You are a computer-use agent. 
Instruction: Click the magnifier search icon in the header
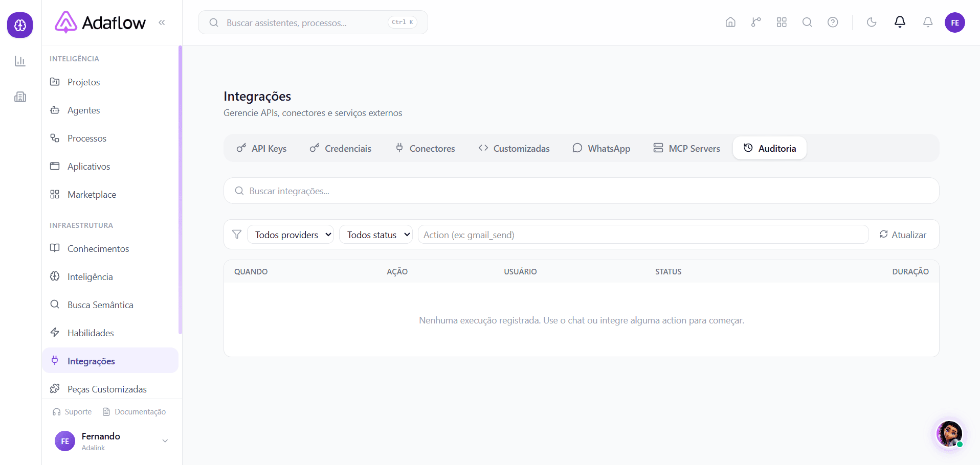[x=807, y=22]
